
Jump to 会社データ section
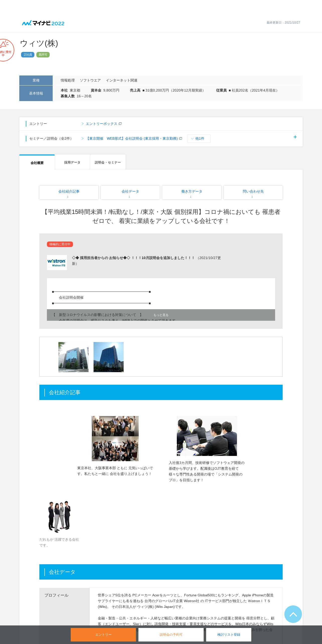click(x=130, y=192)
